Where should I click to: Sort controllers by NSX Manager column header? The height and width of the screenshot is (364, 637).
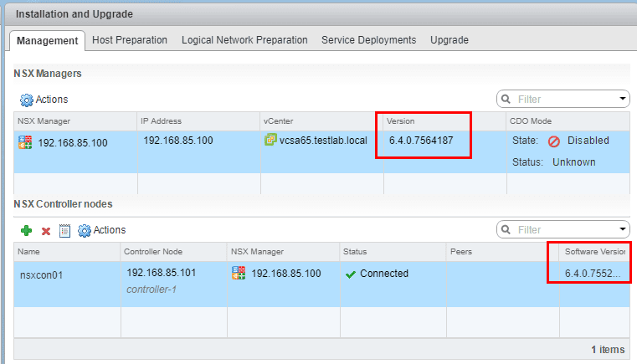(x=283, y=252)
